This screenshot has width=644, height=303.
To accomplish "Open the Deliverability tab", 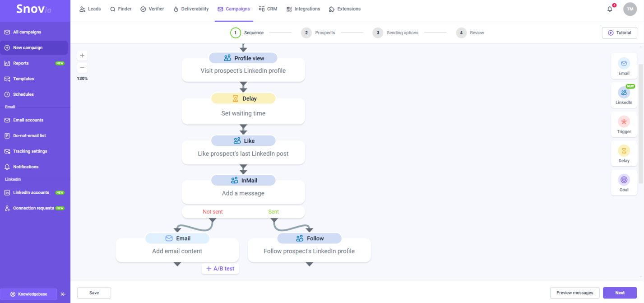I will click(191, 9).
